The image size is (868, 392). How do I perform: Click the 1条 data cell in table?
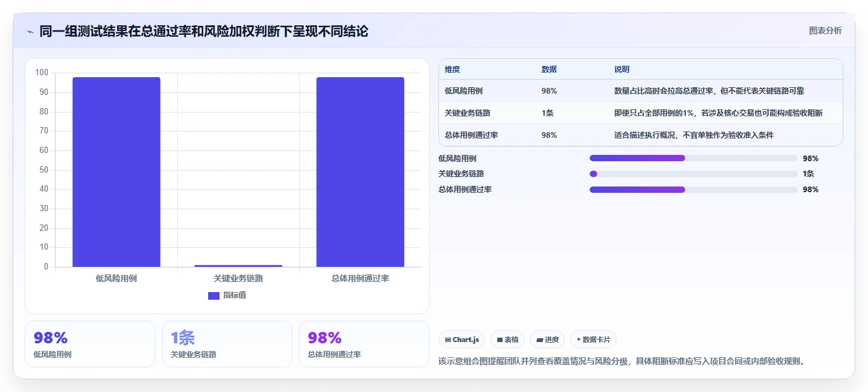548,113
